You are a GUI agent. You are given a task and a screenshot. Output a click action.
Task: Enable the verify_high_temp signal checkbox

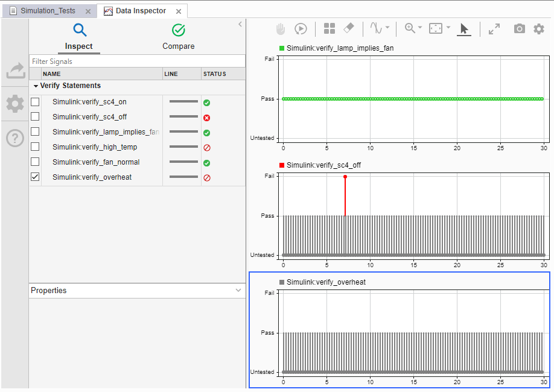pyautogui.click(x=35, y=147)
